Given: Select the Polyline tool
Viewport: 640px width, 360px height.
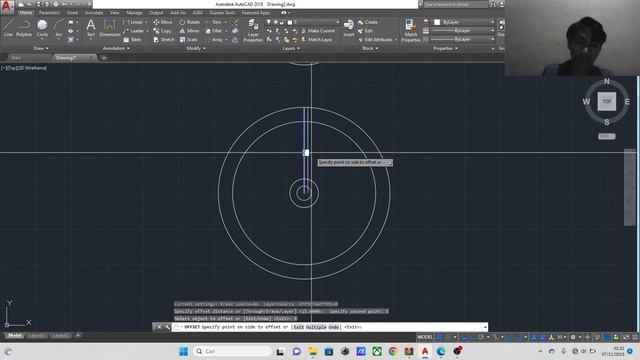Looking at the screenshot, I should point(24,28).
